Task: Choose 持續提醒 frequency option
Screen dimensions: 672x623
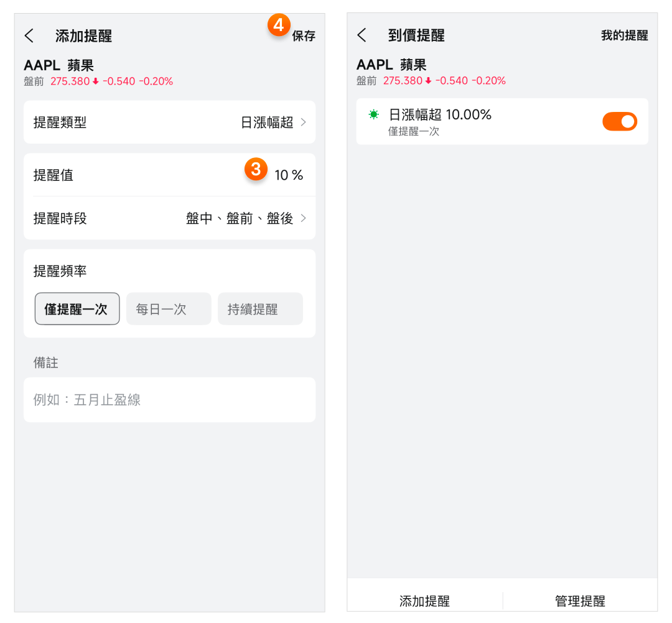Action: point(260,309)
